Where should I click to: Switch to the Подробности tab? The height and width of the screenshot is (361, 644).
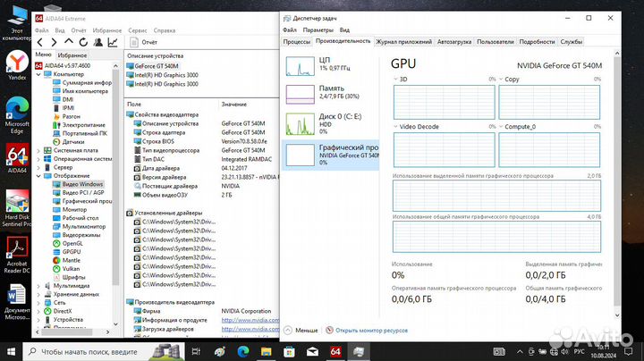537,42
